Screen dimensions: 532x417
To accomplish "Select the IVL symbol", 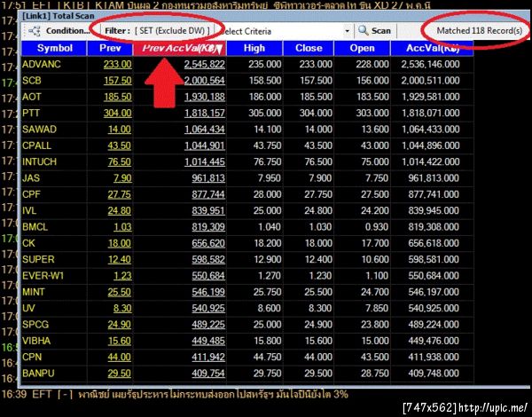I will tap(29, 211).
